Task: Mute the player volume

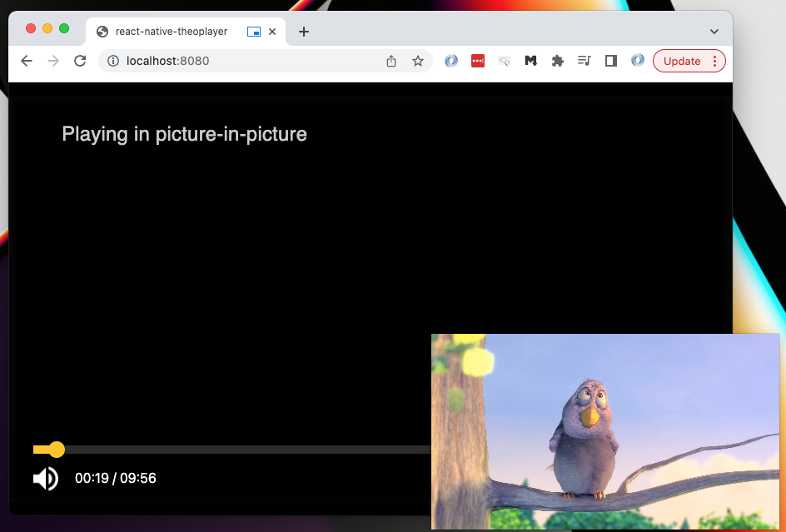Action: point(46,479)
